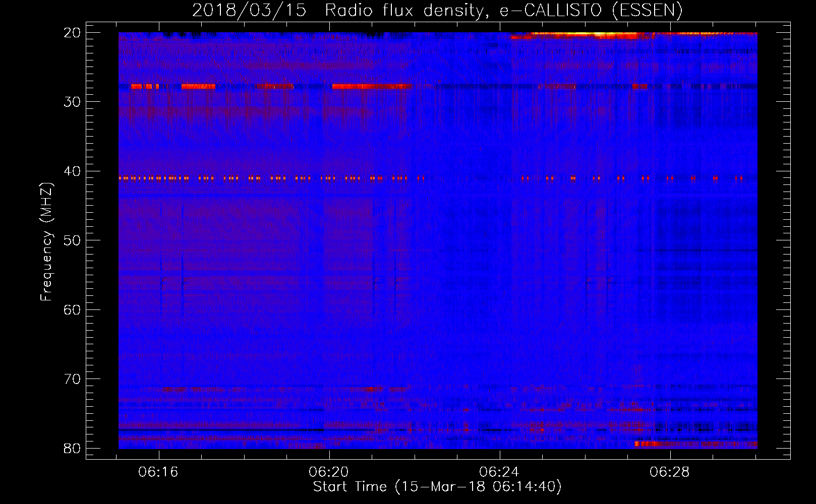Screen dimensions: 816x504
Task: Click the 70 frequency tick label
Action: click(x=73, y=379)
